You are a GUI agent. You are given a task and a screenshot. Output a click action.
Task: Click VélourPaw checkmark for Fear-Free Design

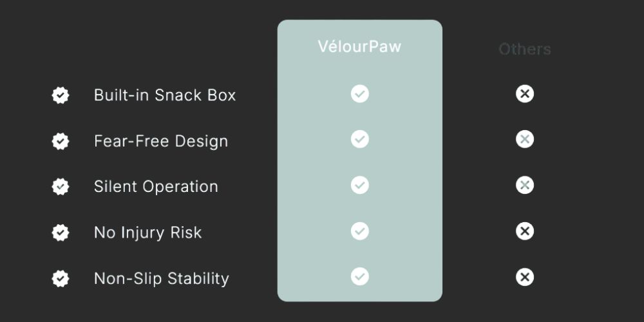360,139
